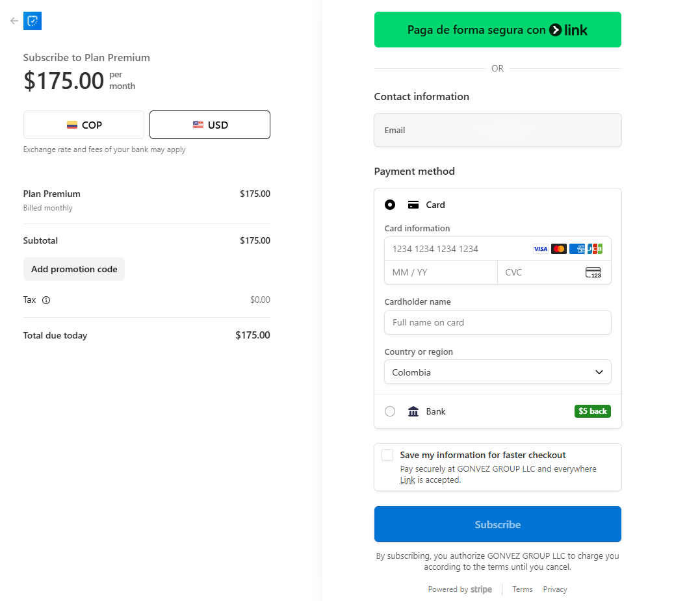Click the blue Subscribe button
This screenshot has width=700, height=601.
(x=497, y=524)
